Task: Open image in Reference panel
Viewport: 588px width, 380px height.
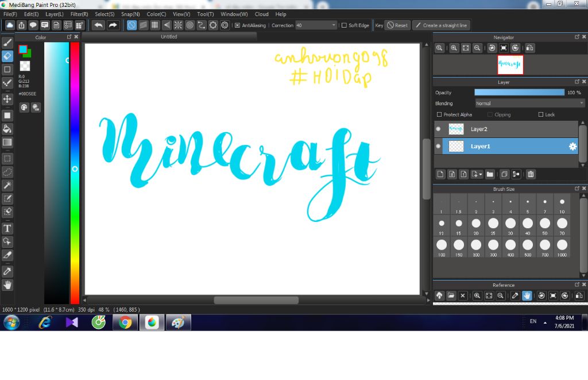Action: (x=451, y=296)
